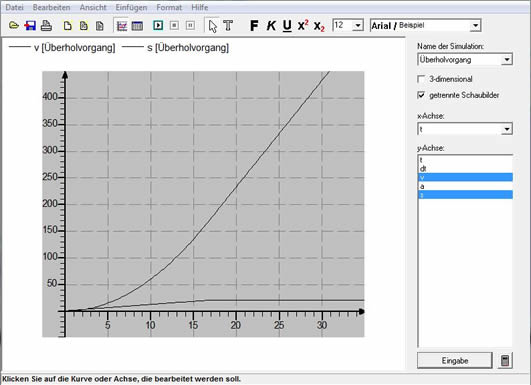Create a new blank document

tap(67, 25)
